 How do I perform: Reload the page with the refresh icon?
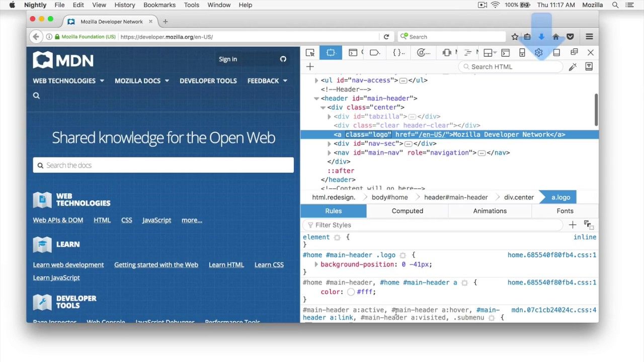tap(386, 37)
